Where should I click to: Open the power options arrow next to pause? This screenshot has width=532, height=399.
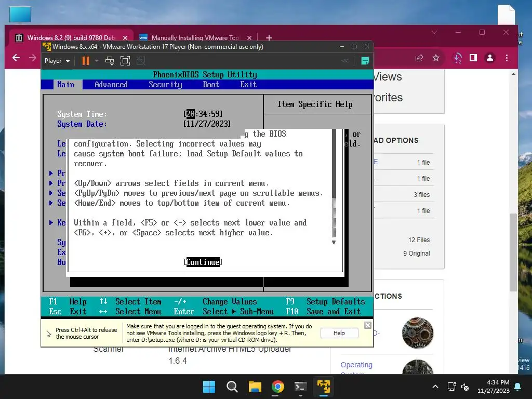tap(97, 61)
